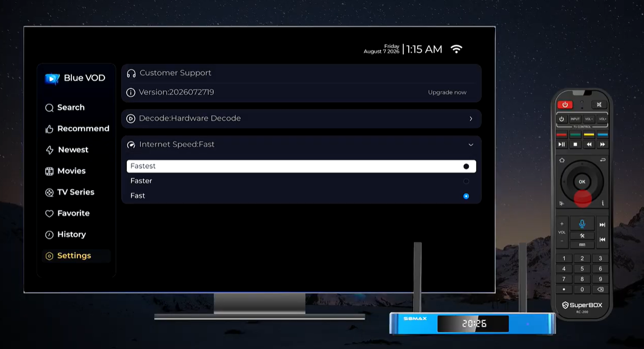Click the home icon on remote

tap(562, 160)
